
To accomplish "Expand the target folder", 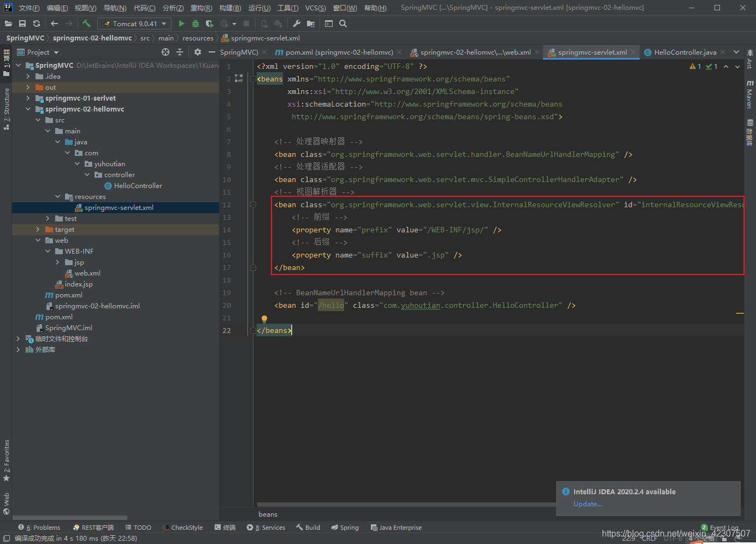I will tap(38, 229).
